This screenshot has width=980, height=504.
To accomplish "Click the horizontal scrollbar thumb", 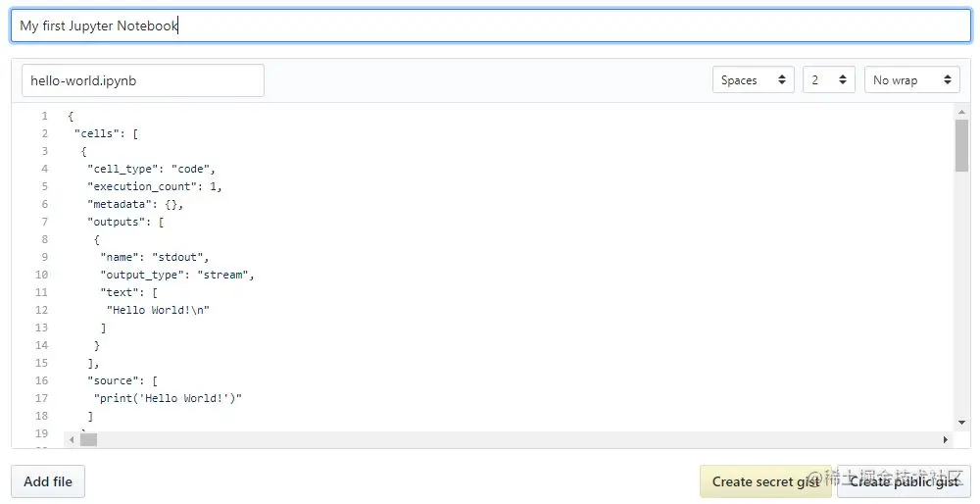I will (x=88, y=439).
